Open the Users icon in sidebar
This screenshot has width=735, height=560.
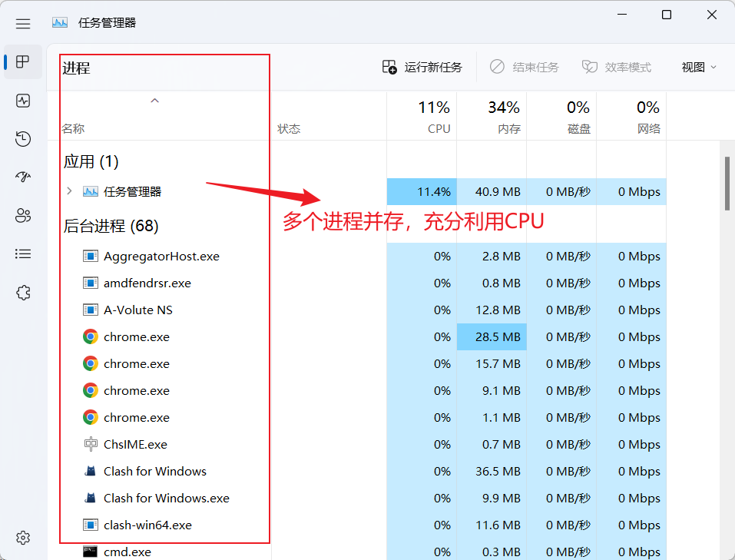click(23, 215)
